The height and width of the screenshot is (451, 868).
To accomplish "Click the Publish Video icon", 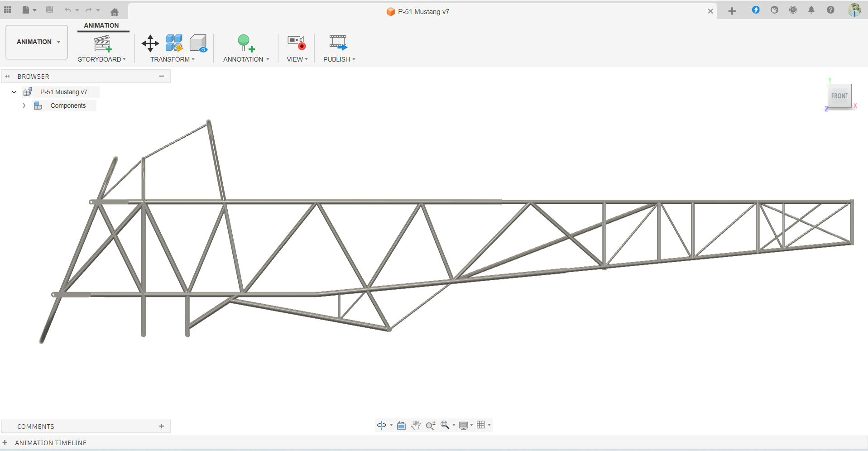I will (x=338, y=43).
